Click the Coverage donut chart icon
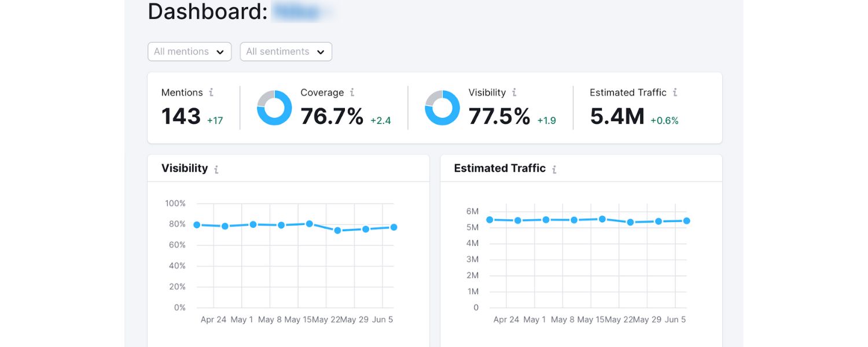The width and height of the screenshot is (868, 347). point(274,108)
